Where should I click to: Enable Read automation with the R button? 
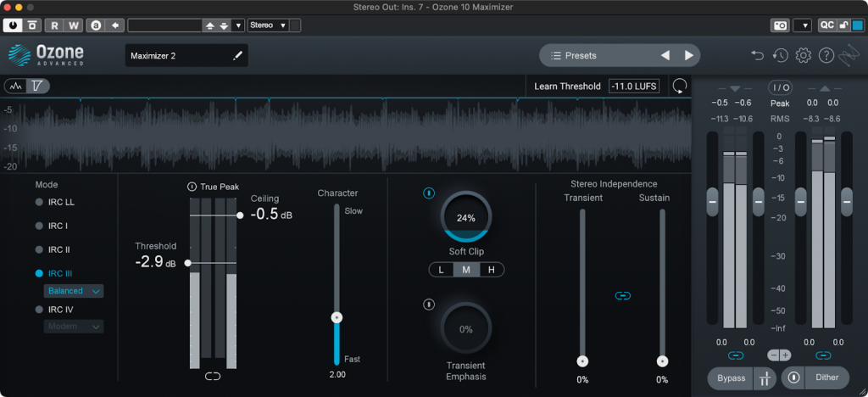tap(54, 25)
